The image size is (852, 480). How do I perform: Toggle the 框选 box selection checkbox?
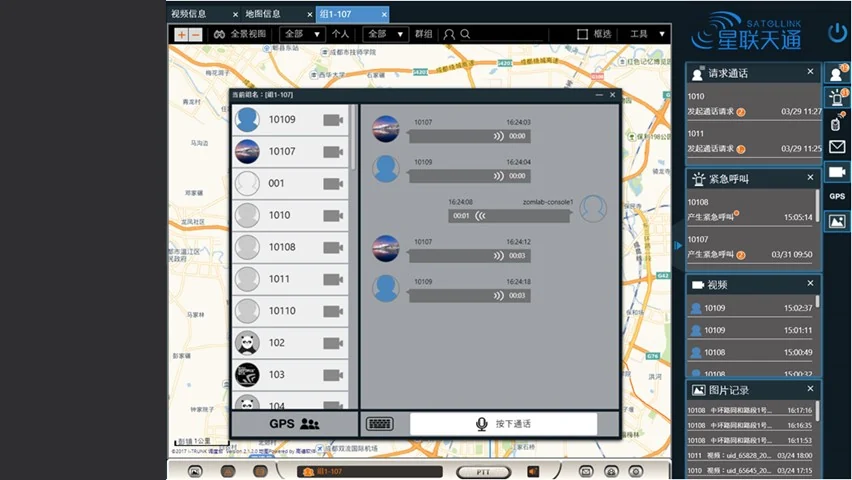(582, 34)
